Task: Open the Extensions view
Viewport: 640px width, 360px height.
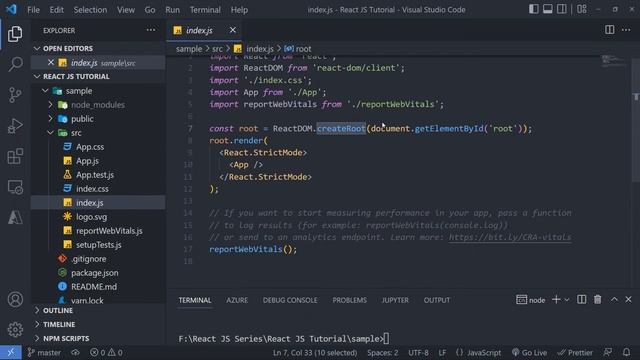Action: pos(15,156)
